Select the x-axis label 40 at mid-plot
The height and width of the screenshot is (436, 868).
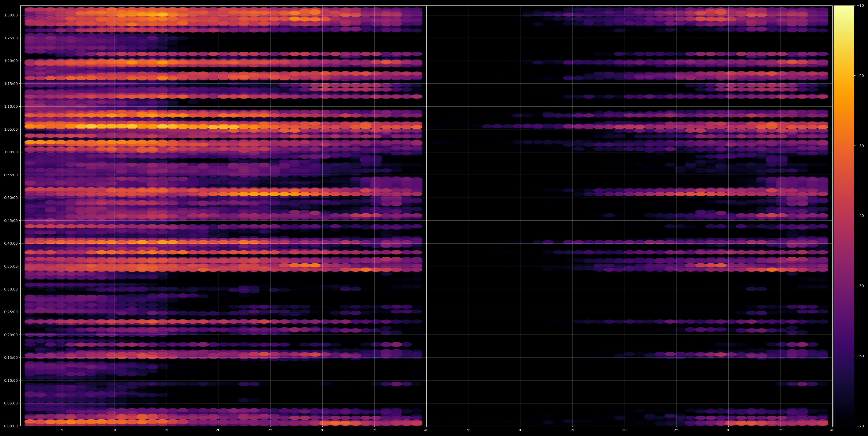pos(426,430)
